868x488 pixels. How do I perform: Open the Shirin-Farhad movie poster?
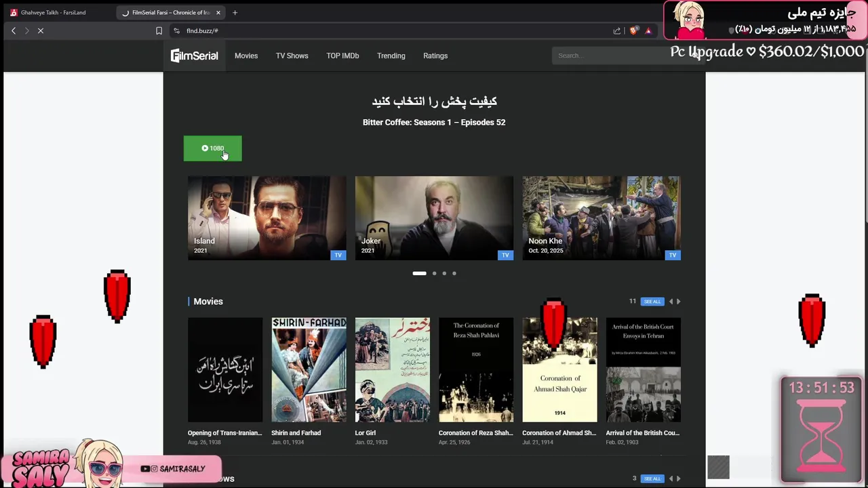coord(309,370)
